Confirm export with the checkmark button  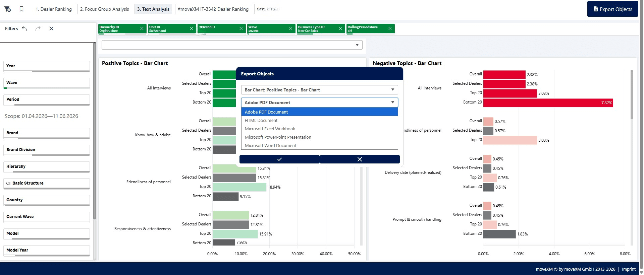(x=279, y=159)
